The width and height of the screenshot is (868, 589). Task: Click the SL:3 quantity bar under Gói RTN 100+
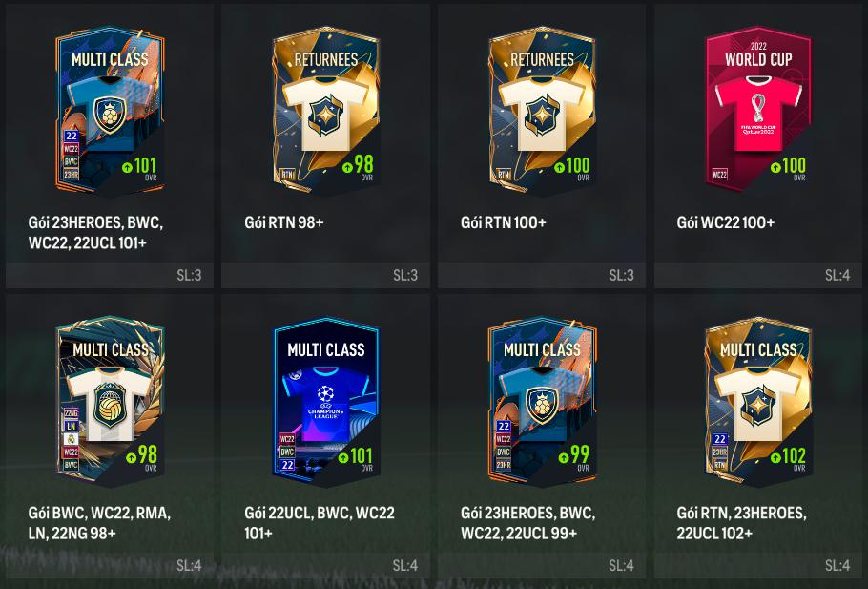[542, 275]
